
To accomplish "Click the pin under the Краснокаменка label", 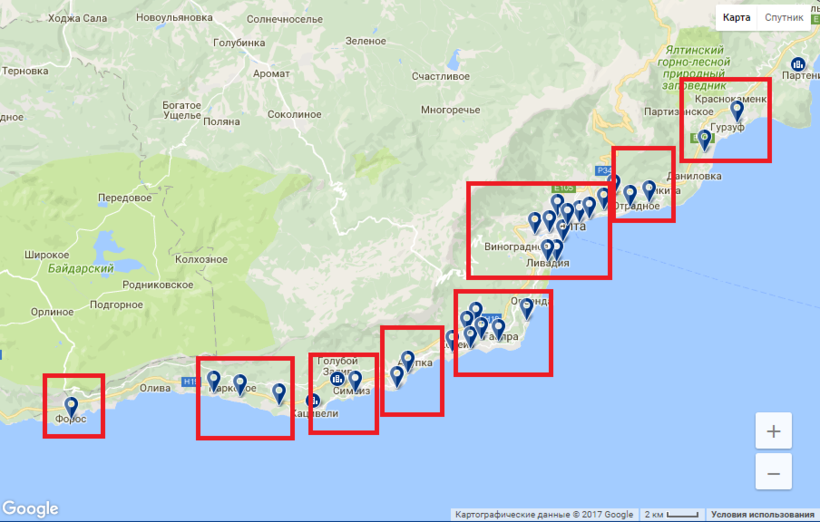I will pos(737,111).
